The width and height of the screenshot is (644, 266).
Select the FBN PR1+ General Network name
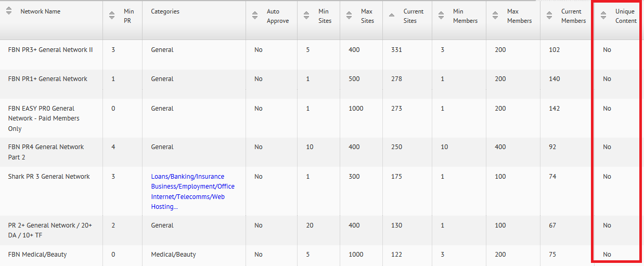point(48,79)
